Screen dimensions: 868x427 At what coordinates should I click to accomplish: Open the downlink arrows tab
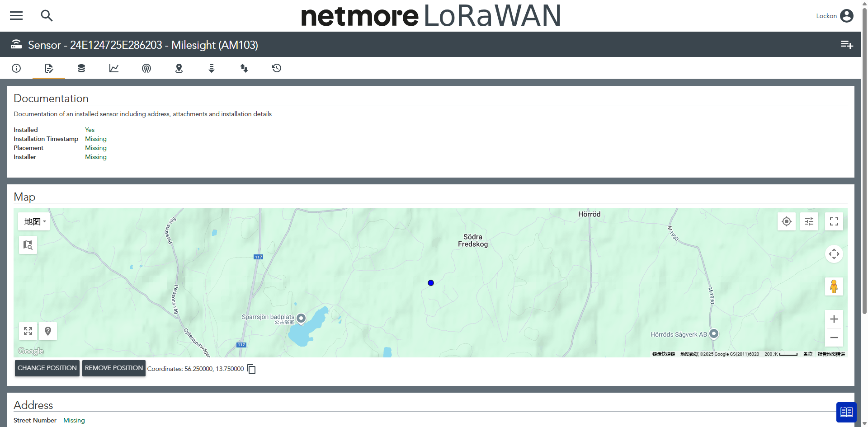(212, 68)
